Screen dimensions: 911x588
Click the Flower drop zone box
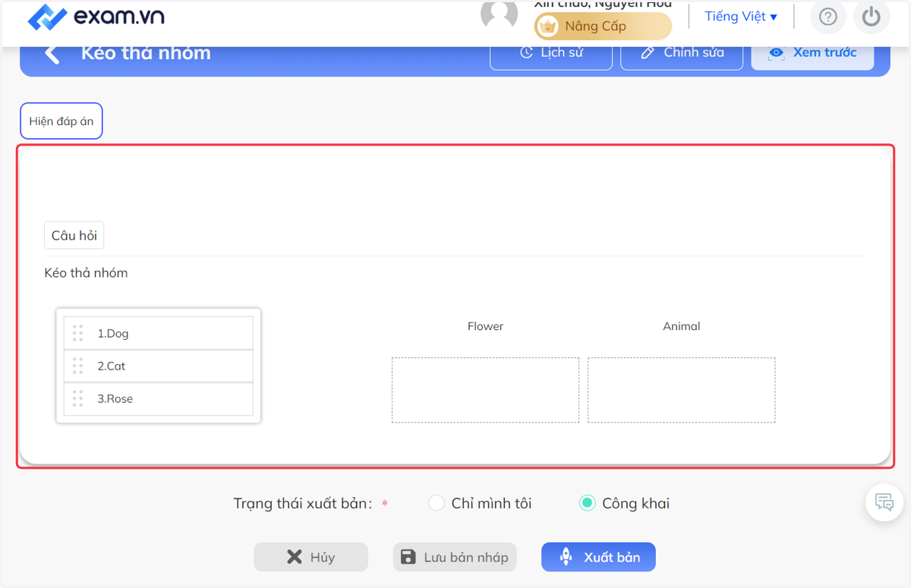coord(486,390)
